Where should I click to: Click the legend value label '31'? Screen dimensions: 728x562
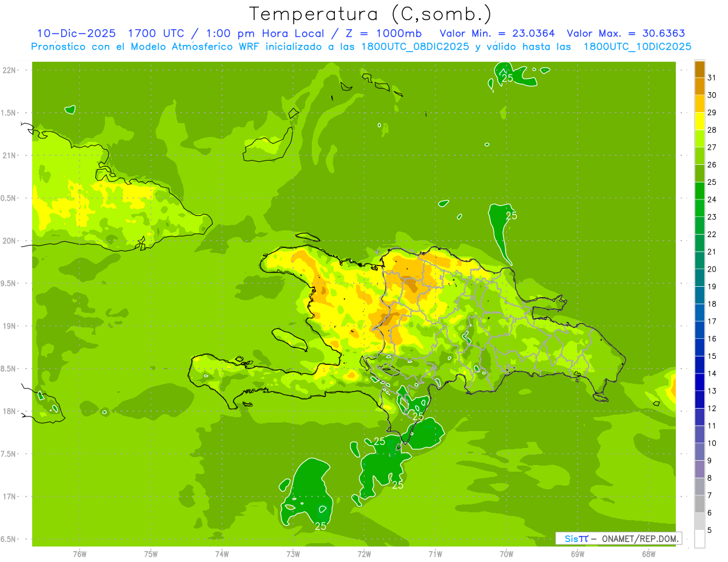[712, 78]
